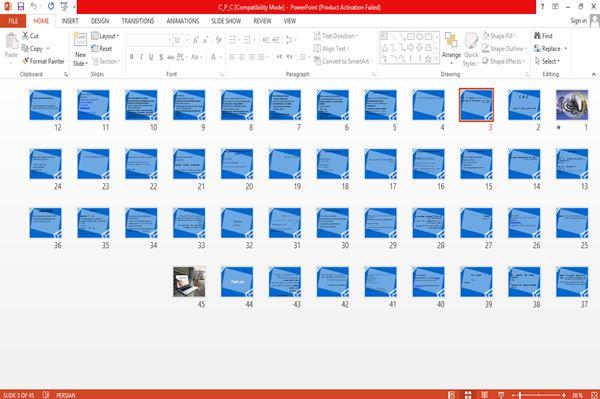
Task: Toggle Underline formatting
Action: coord(151,57)
